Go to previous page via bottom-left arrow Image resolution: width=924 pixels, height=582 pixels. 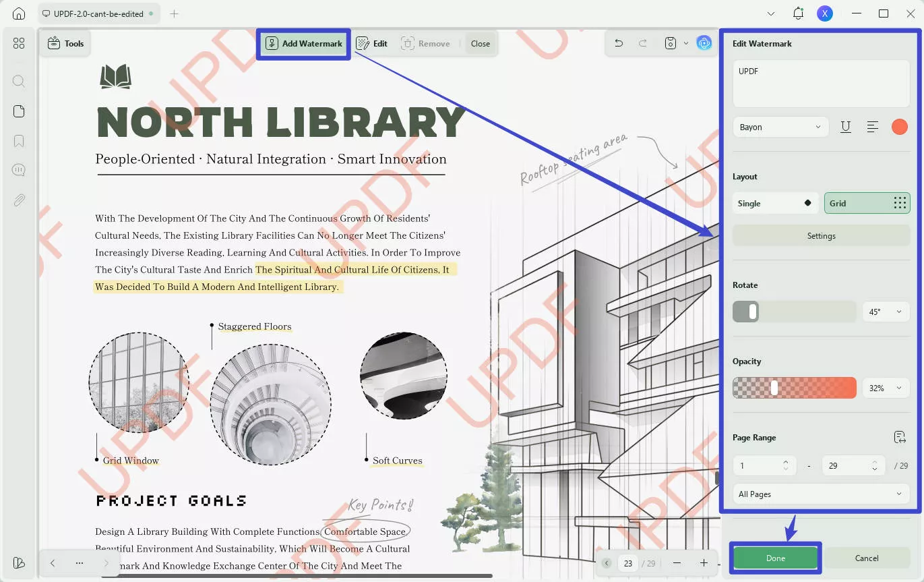pyautogui.click(x=53, y=563)
